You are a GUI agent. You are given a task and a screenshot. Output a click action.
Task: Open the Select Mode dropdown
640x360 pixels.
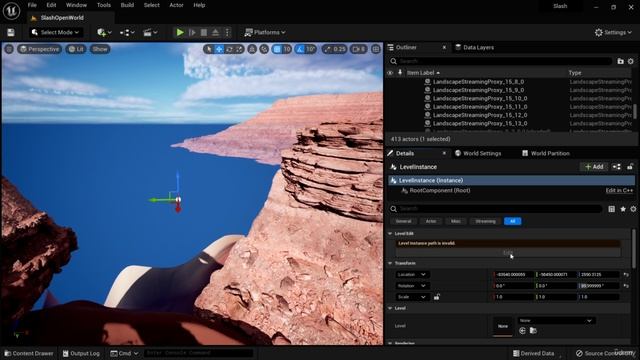[56, 32]
